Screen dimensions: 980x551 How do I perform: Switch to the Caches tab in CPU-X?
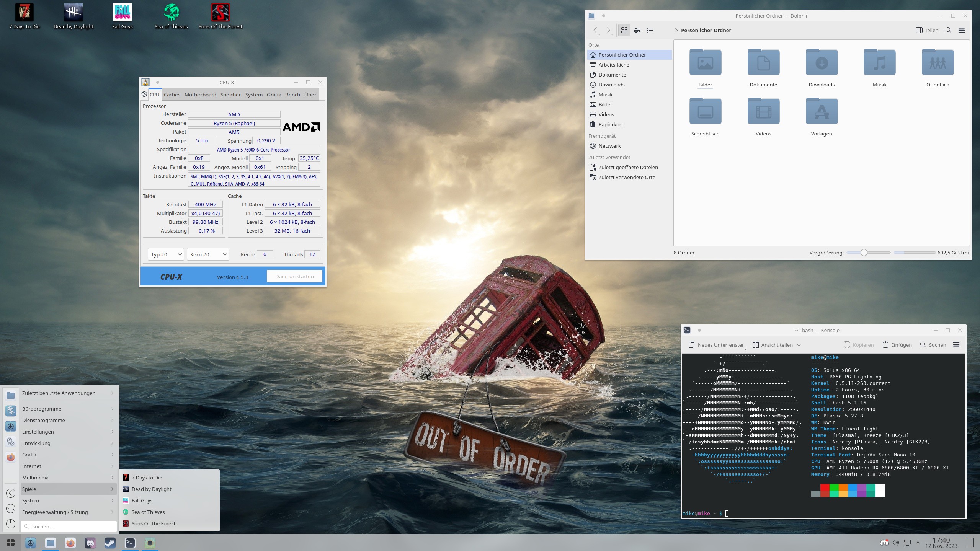pos(172,95)
